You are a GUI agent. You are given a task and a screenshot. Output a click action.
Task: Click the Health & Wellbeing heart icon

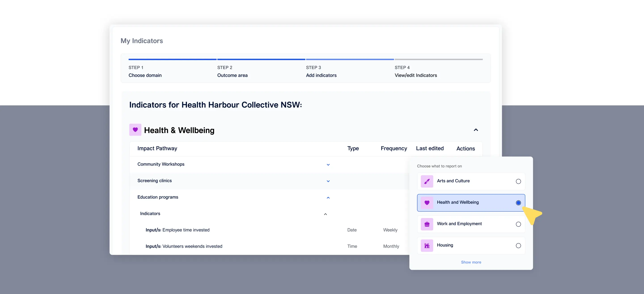(x=135, y=130)
